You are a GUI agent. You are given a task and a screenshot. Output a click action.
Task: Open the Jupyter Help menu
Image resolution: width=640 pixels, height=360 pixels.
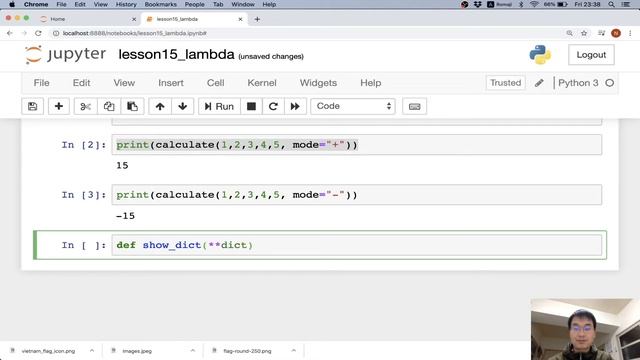(371, 83)
